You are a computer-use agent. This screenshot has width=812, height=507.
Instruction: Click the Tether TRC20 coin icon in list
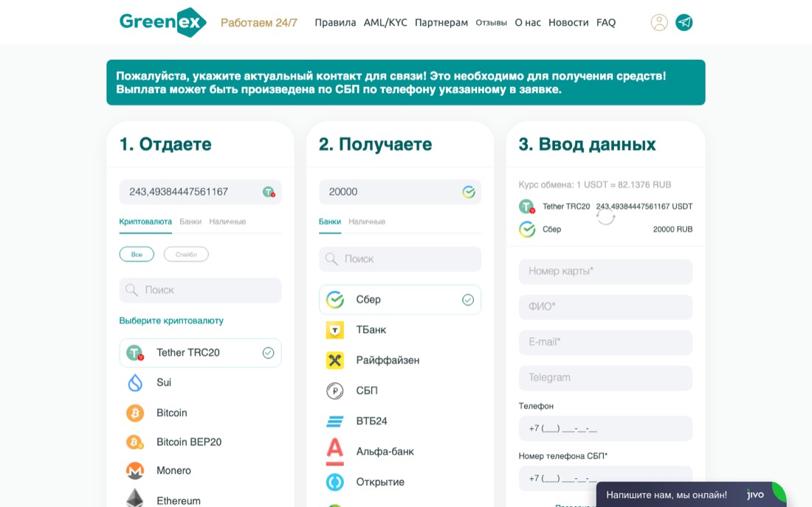(135, 353)
